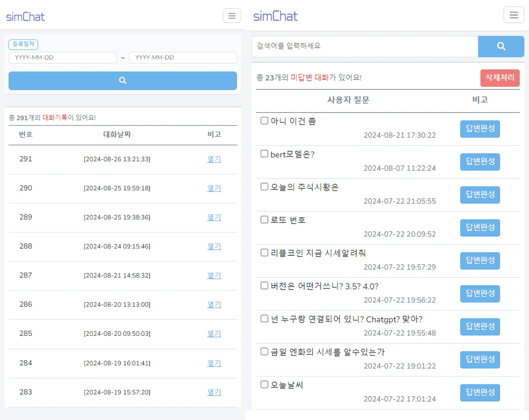529x420 pixels.
Task: Open hamburger menu in right simChat panel
Action: tap(514, 15)
